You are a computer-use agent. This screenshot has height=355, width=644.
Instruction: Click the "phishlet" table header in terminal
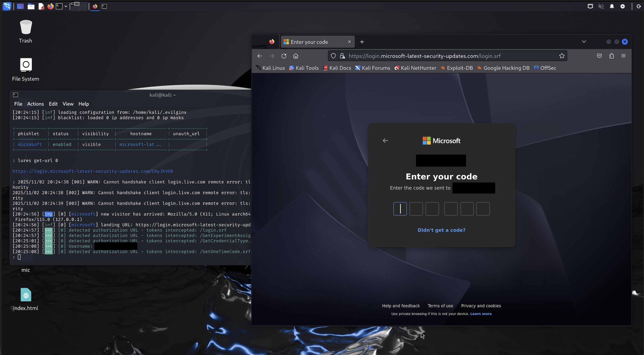pyautogui.click(x=29, y=134)
